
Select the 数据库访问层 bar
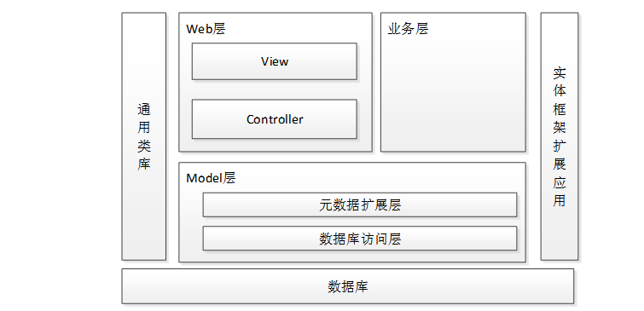[360, 239]
